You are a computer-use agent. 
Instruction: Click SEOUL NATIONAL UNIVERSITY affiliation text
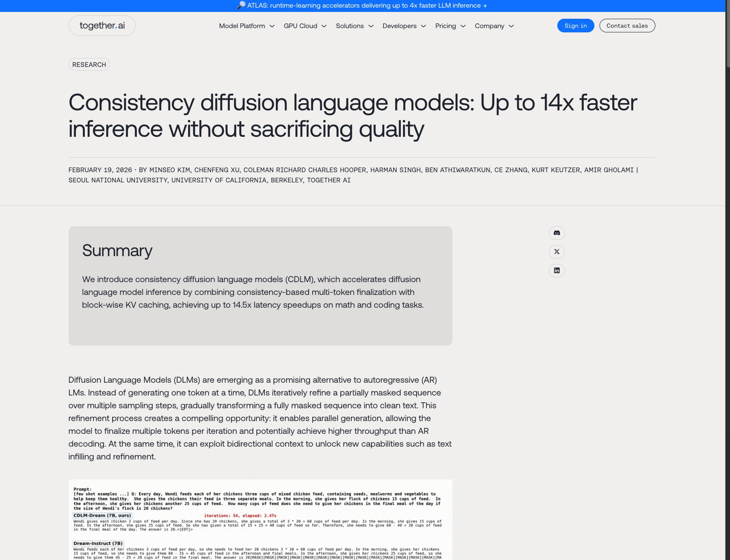[118, 180]
